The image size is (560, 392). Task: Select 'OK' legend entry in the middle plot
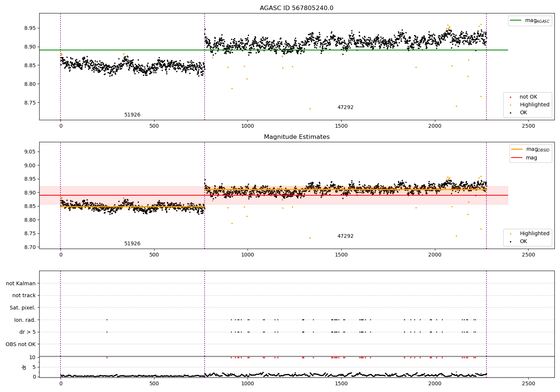[x=523, y=242]
